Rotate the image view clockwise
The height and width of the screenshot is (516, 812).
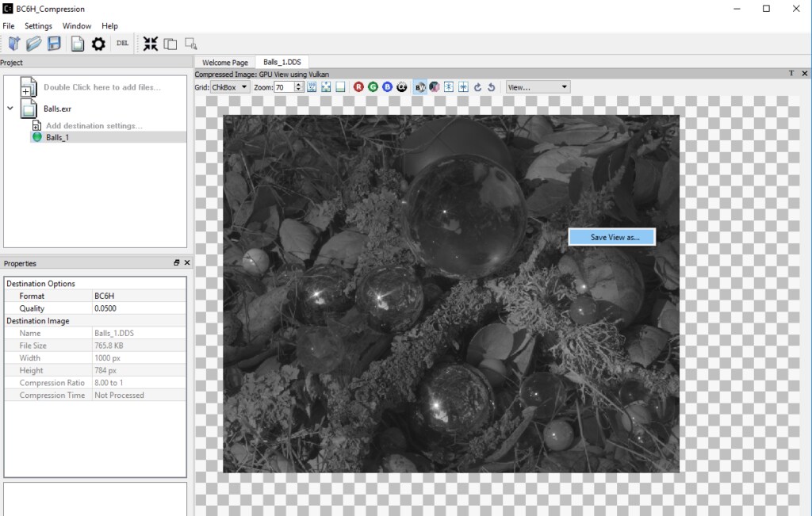(x=477, y=87)
